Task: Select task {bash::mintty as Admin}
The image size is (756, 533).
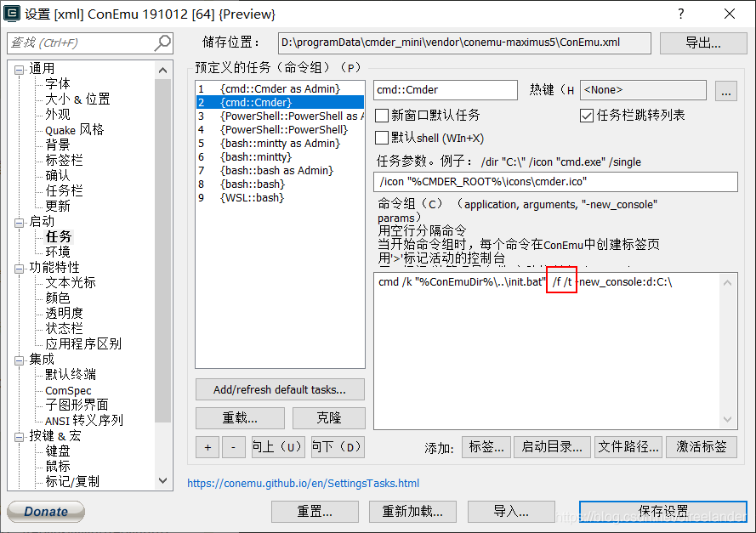Action: [x=280, y=143]
